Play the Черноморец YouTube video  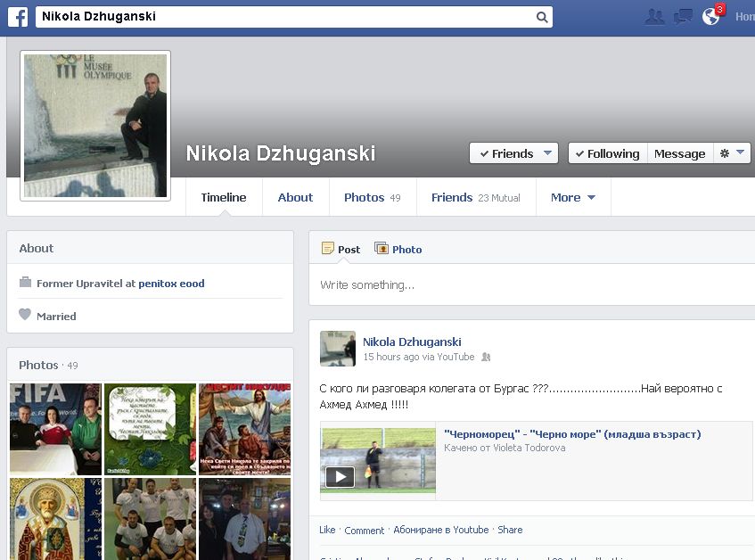[x=340, y=477]
